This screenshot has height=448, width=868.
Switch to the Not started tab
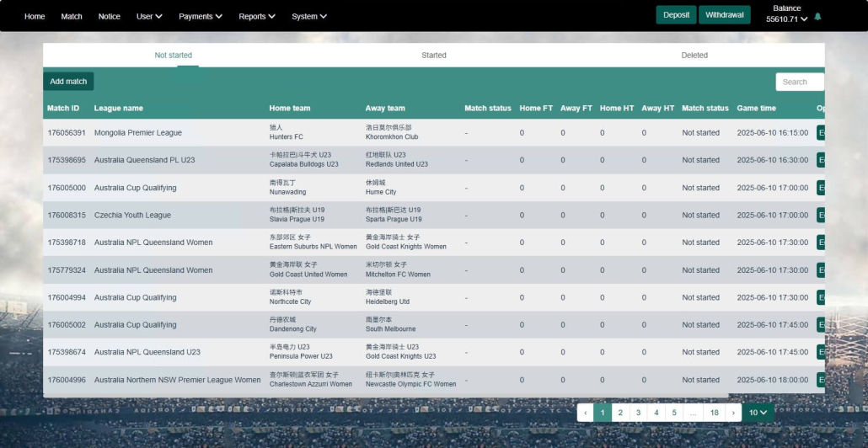[174, 56]
